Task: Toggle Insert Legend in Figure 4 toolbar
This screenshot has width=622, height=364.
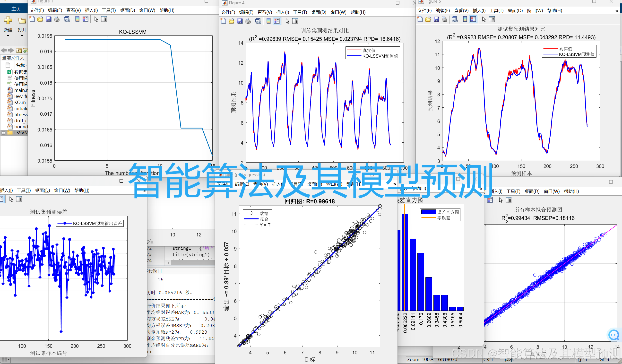Action: tap(277, 21)
